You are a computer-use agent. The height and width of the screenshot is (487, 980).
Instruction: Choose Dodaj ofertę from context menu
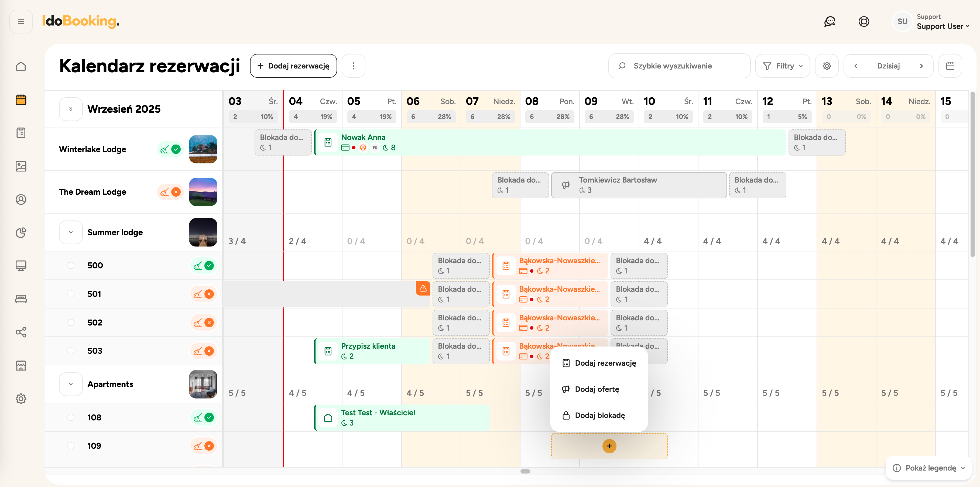[x=597, y=389]
